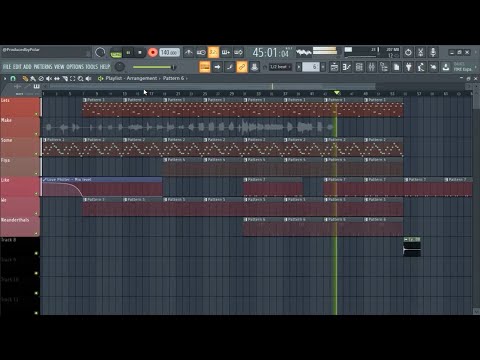This screenshot has width=480, height=360.
Task: Open the FILE menu
Action: click(x=7, y=67)
